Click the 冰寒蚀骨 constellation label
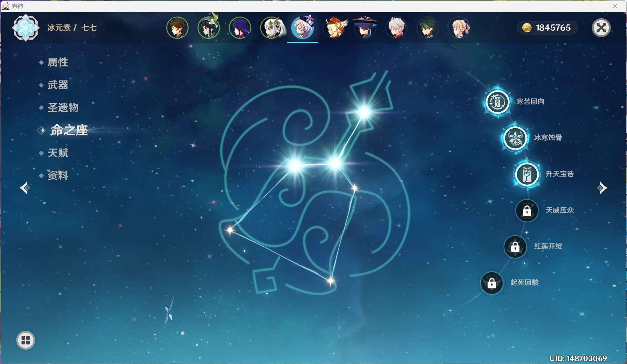This screenshot has width=627, height=364. (548, 138)
